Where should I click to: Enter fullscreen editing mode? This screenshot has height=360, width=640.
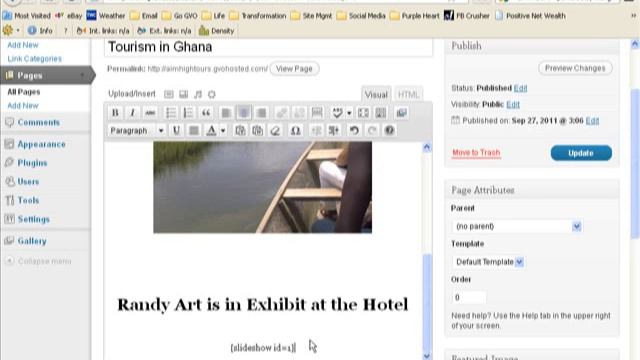363,113
